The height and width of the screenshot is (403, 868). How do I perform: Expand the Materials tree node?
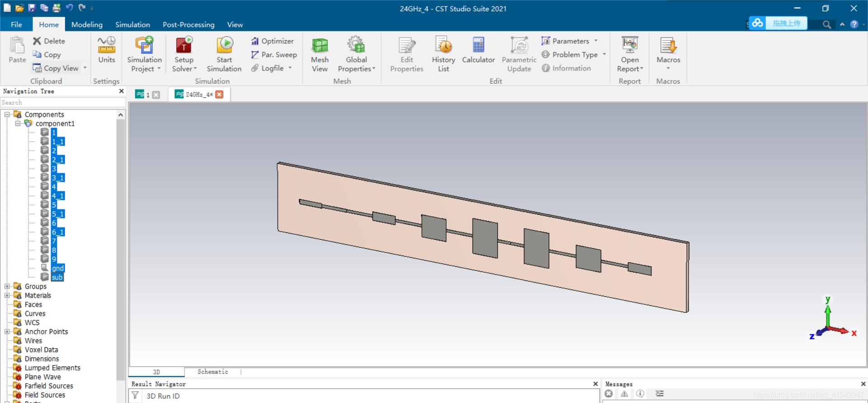pos(7,295)
